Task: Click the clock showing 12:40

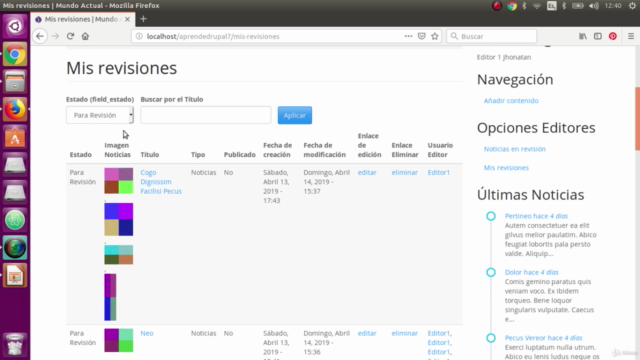Action: pos(613,6)
